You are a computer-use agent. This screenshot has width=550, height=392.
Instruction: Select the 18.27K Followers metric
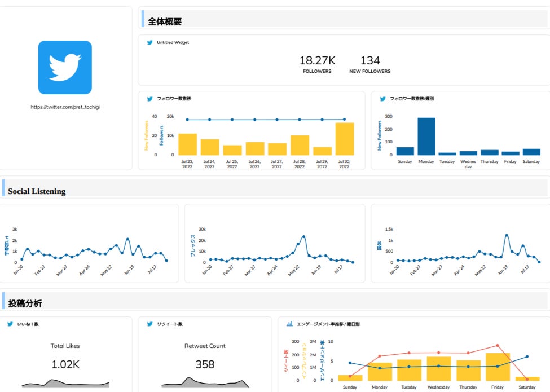click(x=317, y=64)
